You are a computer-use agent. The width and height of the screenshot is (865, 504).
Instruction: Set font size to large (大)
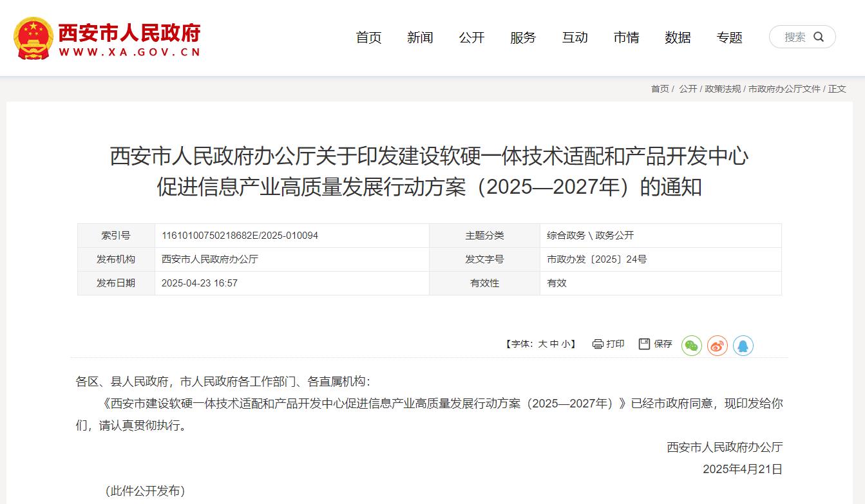[542, 344]
